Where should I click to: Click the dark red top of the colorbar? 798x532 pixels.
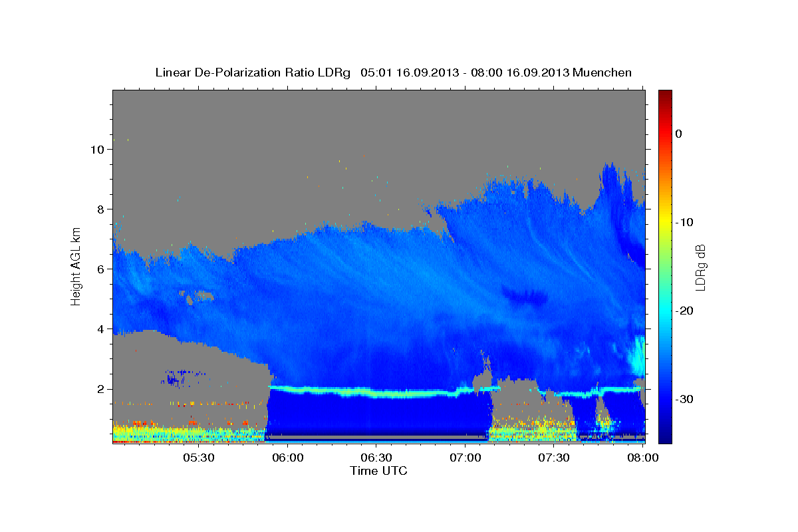(x=665, y=94)
